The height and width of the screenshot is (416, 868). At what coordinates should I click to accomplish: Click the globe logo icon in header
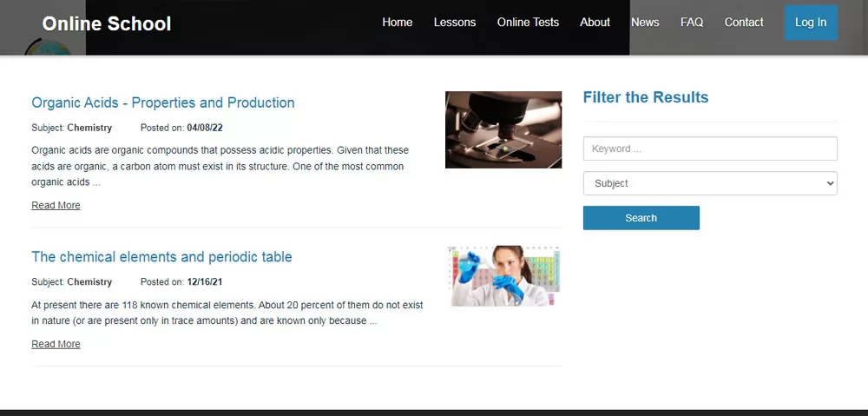pos(48,47)
